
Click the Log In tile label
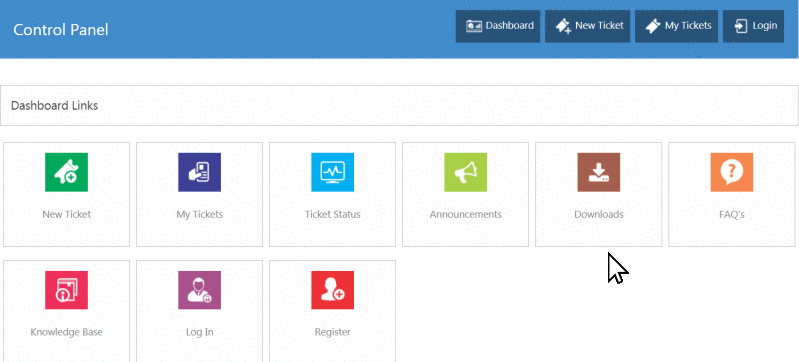pyautogui.click(x=199, y=332)
